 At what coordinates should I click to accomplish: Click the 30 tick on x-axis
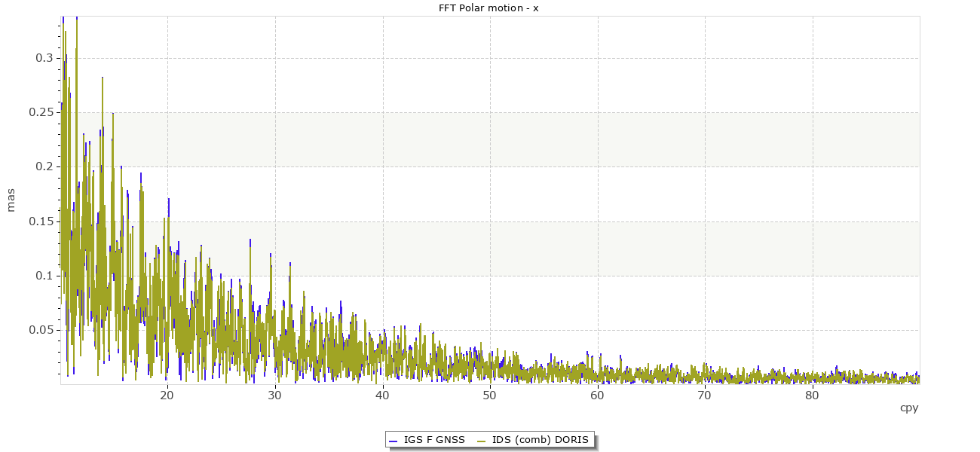275,395
